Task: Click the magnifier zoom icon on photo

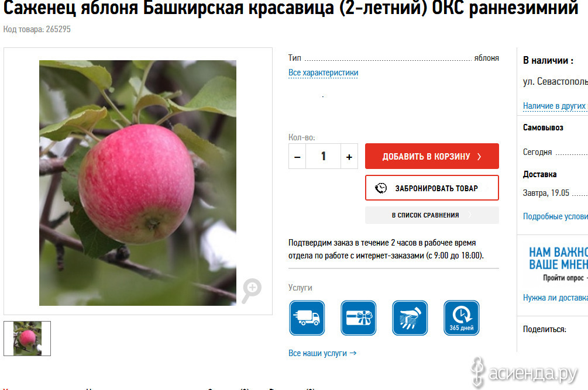Action: click(252, 290)
